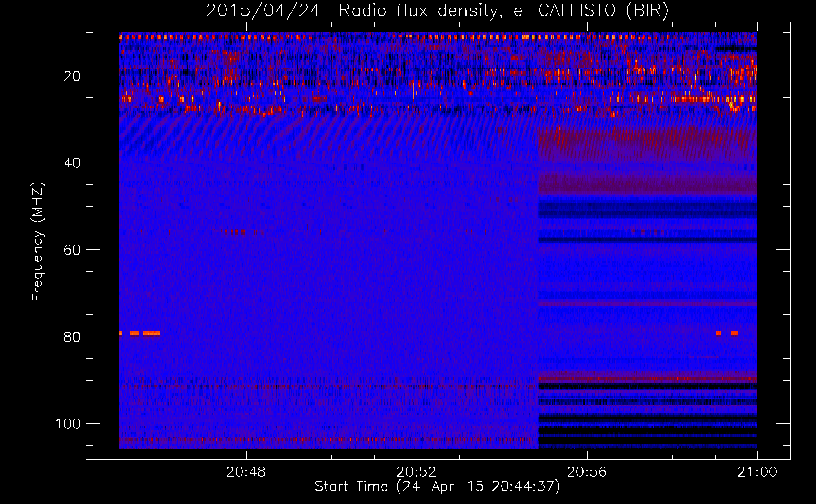Click the 40 MHz frequency tick label
816x504 pixels.
coord(72,163)
